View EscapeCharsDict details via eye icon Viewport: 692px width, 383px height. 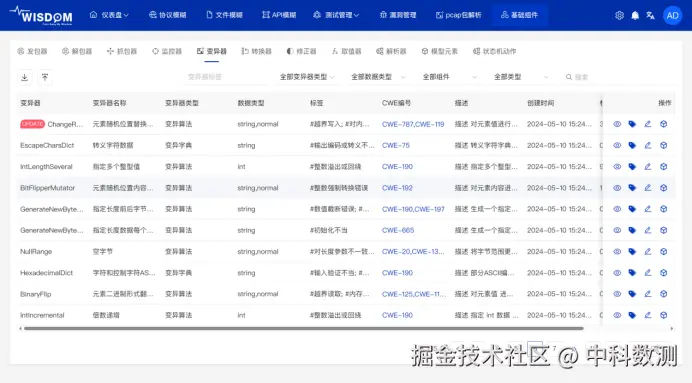[617, 146]
